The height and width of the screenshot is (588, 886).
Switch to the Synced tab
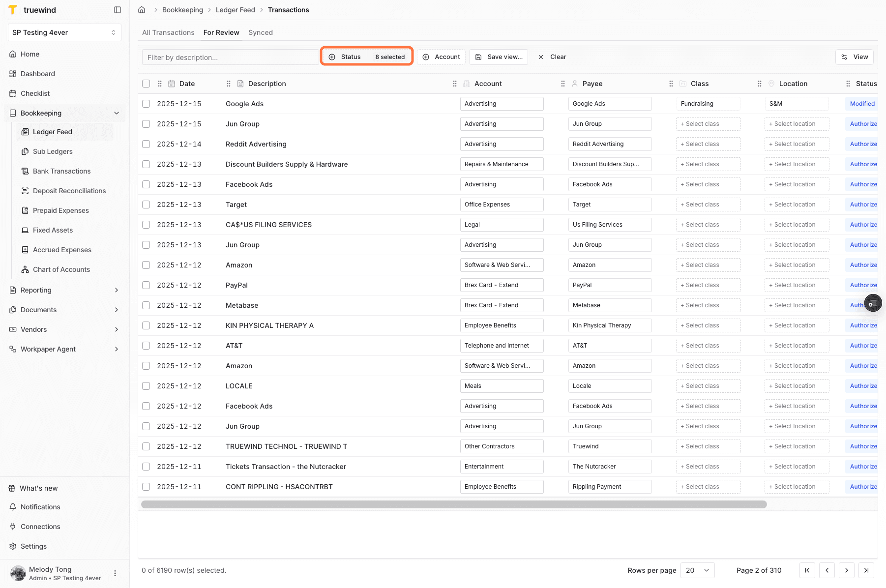coord(261,32)
